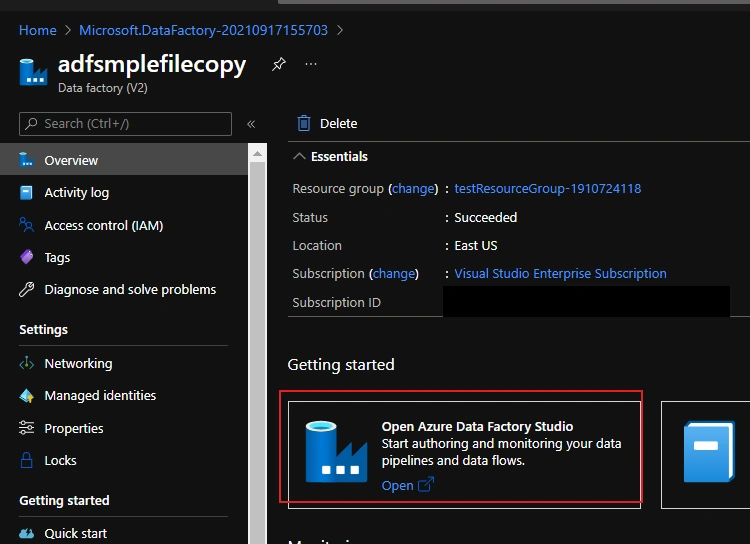This screenshot has width=750, height=544.
Task: Click the purple Tags icon
Action: [27, 257]
